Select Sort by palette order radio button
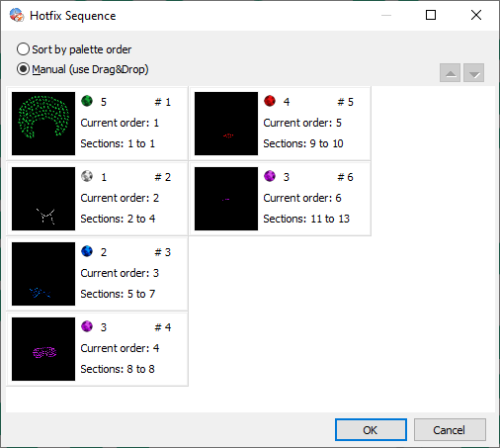This screenshot has height=448, width=500. 23,49
